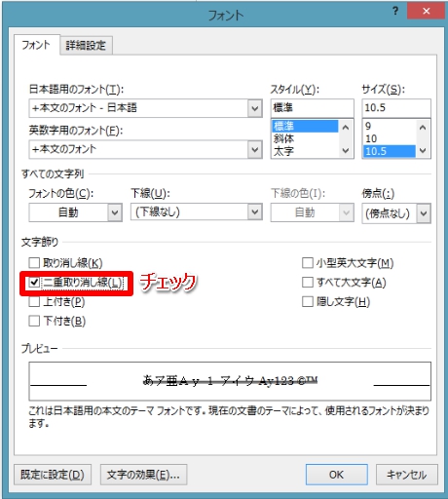Uncheck 二重取り消し線(L) checkbox

point(34,283)
